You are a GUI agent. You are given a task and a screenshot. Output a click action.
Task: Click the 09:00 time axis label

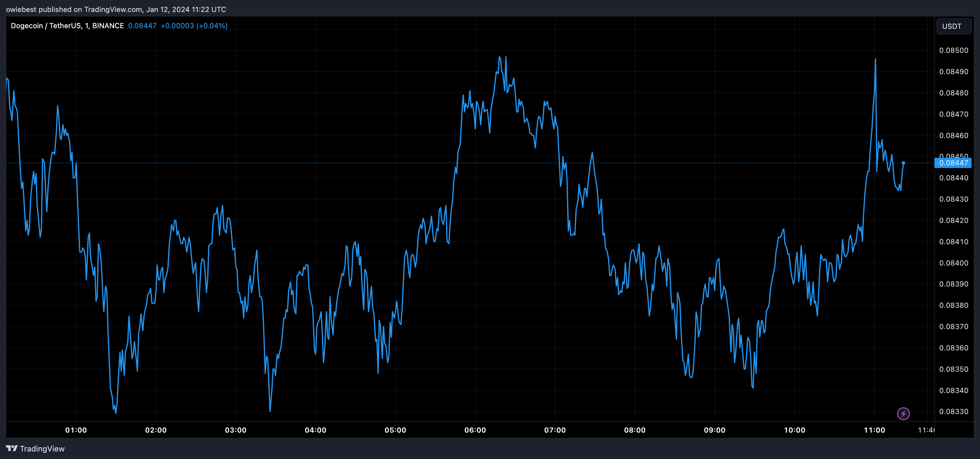coord(714,430)
